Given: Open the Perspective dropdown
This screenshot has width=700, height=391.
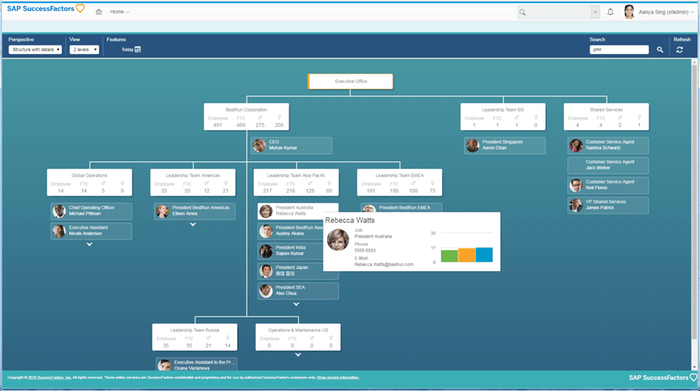Looking at the screenshot, I should 35,50.
